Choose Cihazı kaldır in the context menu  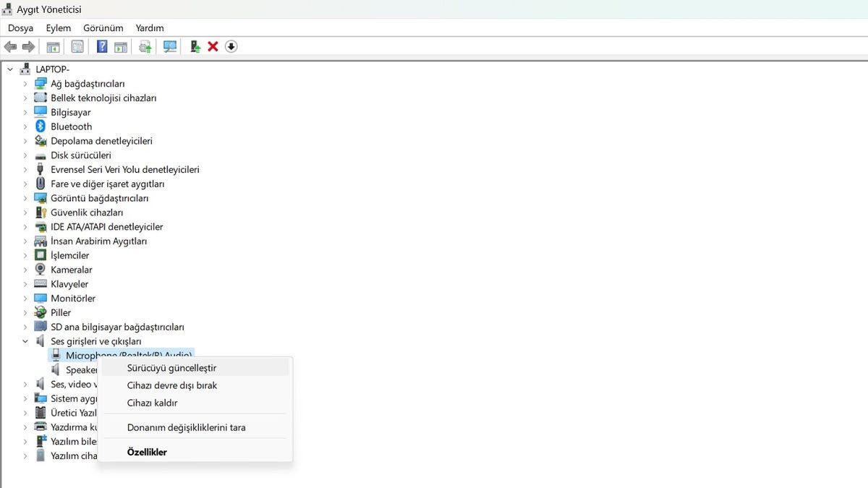click(x=152, y=403)
